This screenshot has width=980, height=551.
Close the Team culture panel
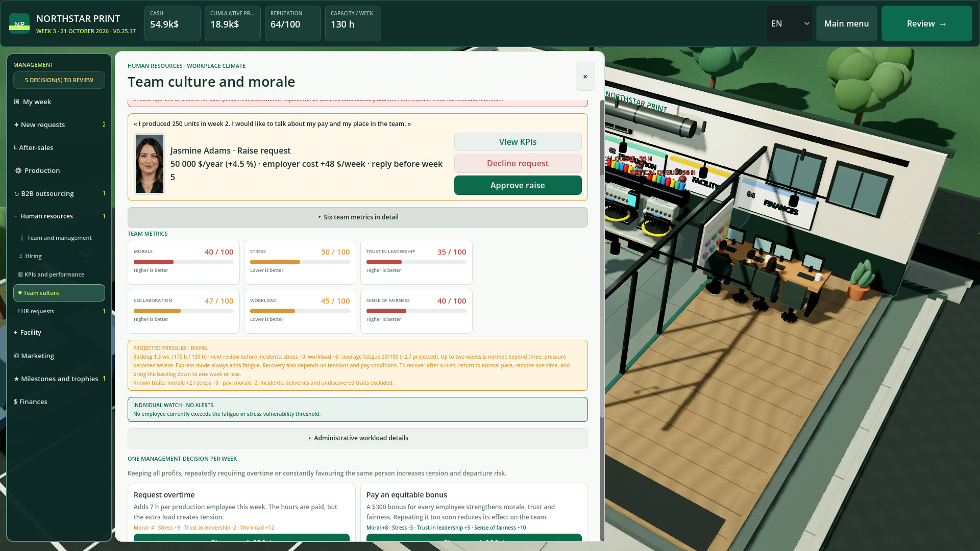click(x=585, y=77)
